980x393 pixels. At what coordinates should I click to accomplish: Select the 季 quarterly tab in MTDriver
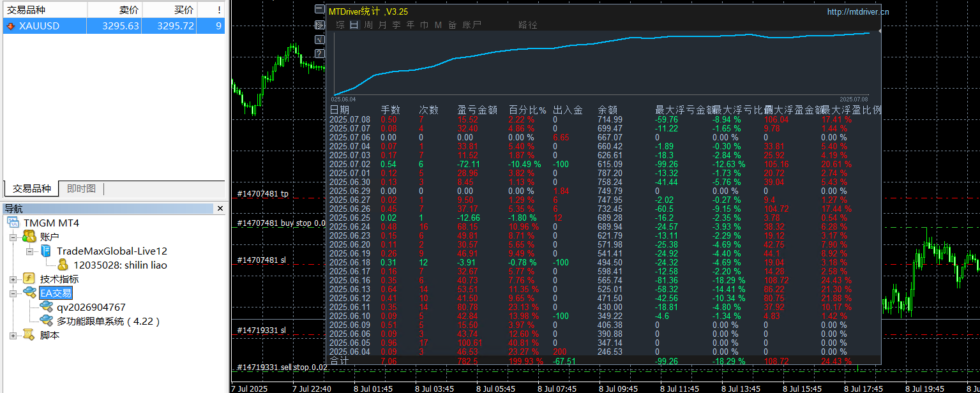coord(396,25)
